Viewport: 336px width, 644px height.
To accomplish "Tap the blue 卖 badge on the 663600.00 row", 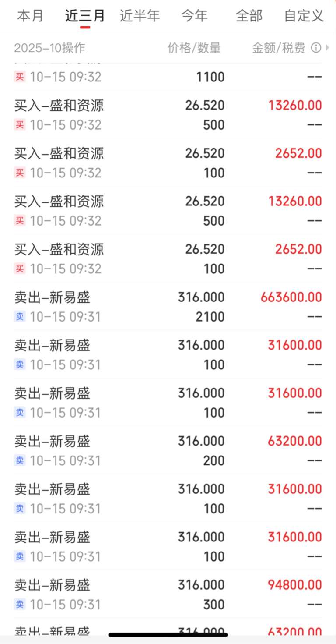I will (20, 317).
